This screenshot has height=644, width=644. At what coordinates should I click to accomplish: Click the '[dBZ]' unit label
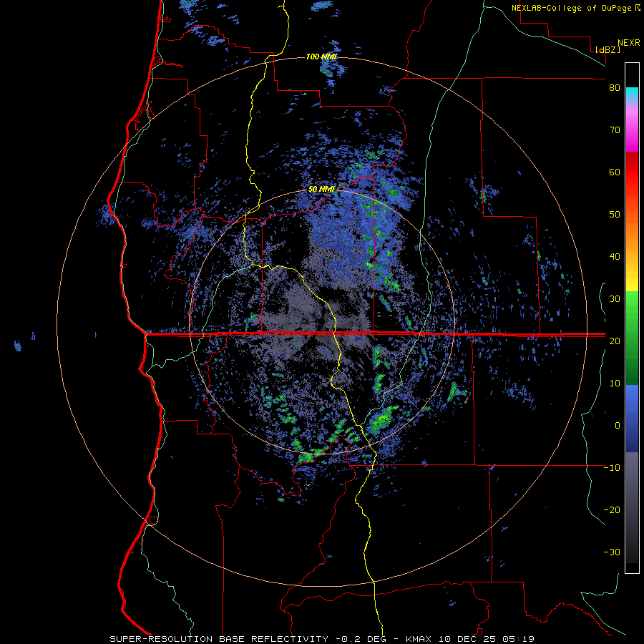click(x=608, y=49)
